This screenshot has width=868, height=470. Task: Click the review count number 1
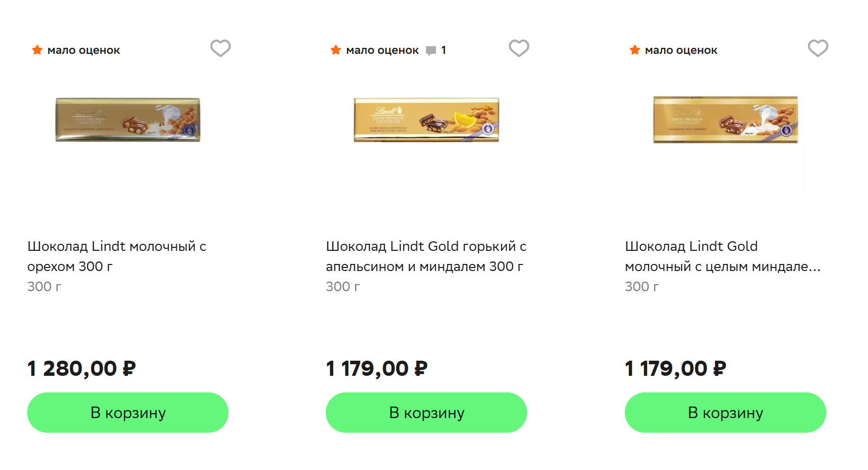(x=444, y=50)
